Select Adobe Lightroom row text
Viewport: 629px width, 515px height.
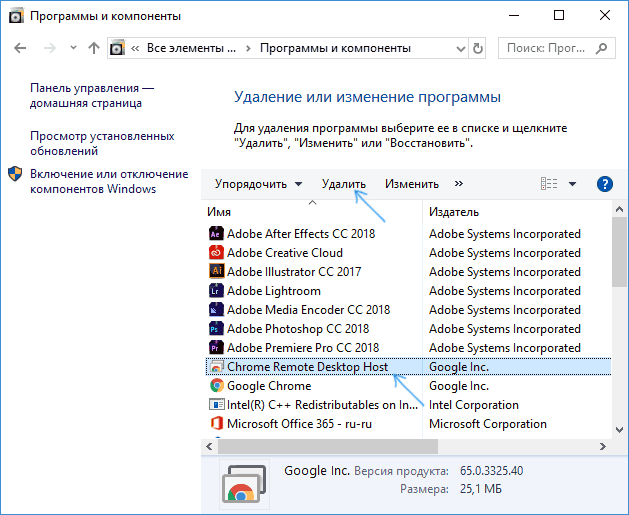pos(274,291)
